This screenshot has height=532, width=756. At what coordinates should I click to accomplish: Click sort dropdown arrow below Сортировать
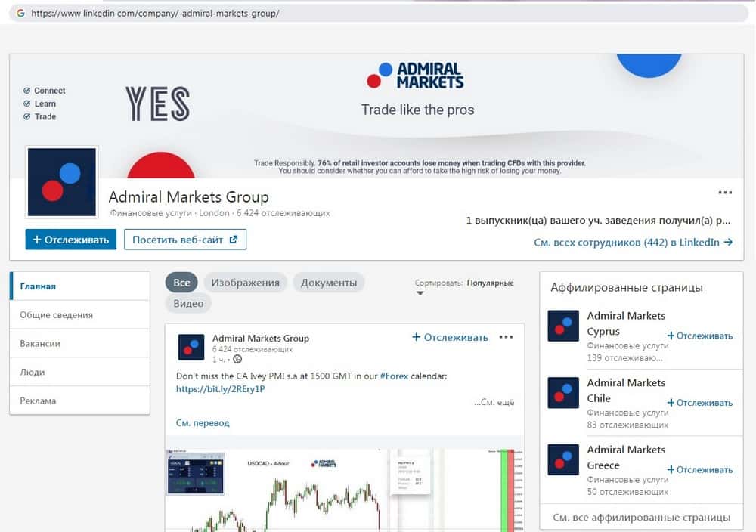420,293
